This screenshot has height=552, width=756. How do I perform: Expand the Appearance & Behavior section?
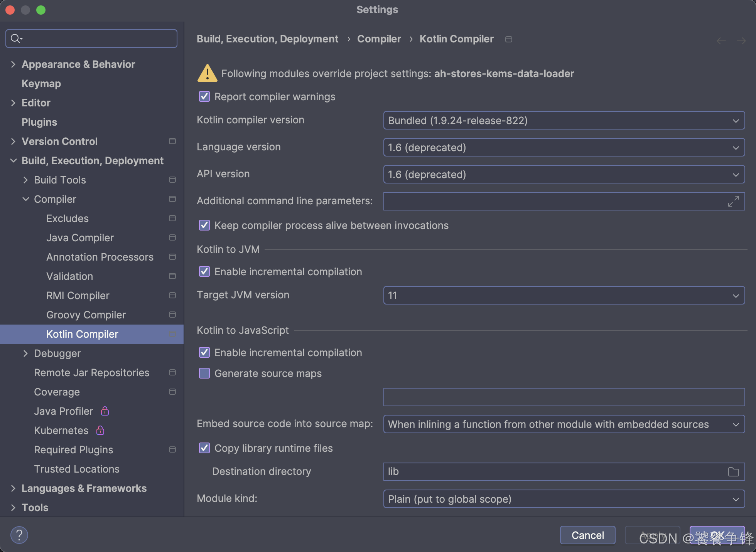(13, 64)
